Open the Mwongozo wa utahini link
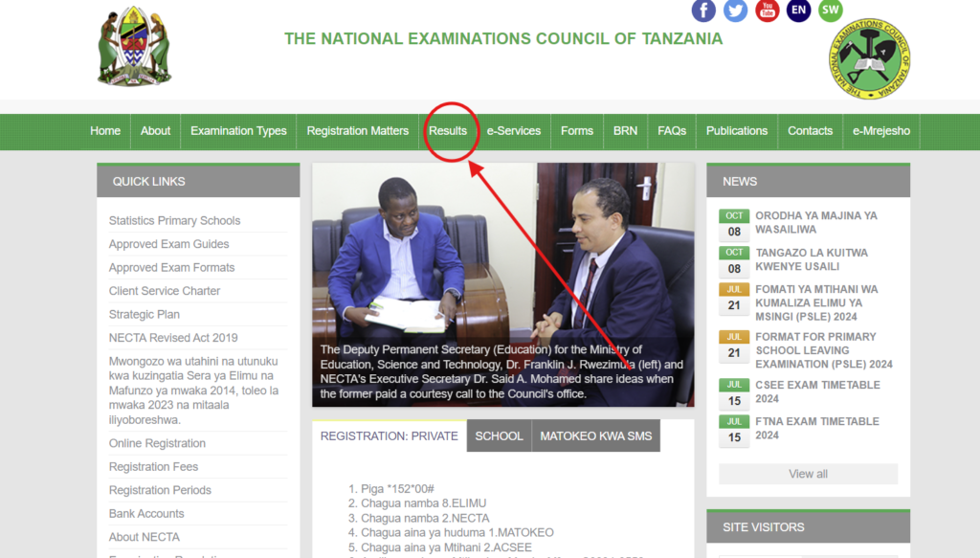Viewport: 980px width, 558px height. coord(193,391)
